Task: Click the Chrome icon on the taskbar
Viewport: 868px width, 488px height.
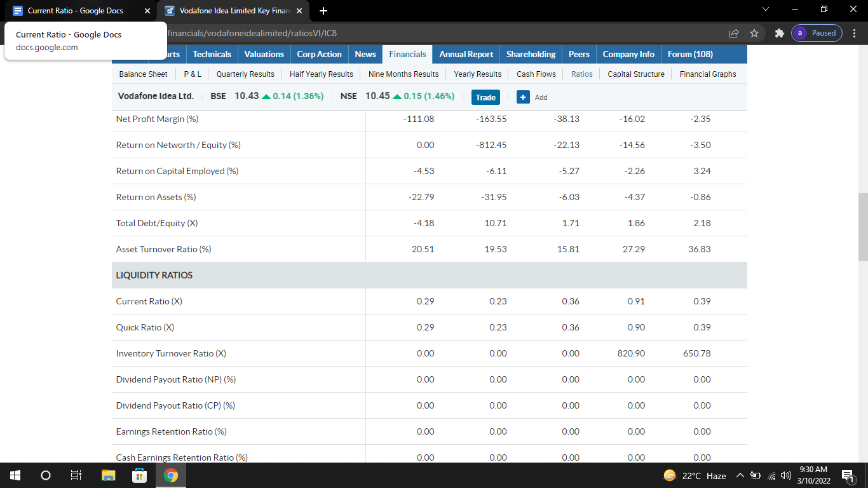Action: pos(170,475)
